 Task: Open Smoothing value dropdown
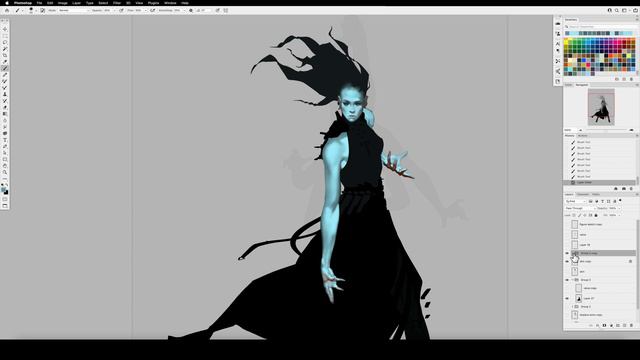184,10
